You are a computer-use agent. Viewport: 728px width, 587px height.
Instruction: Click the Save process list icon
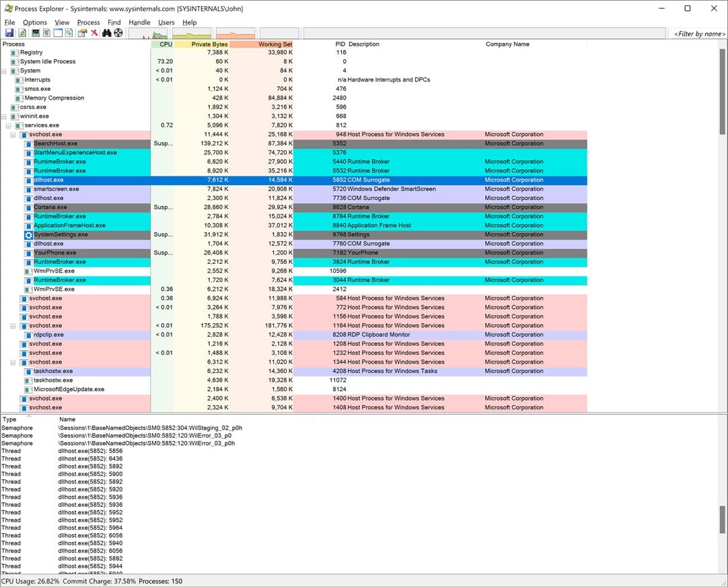[9, 32]
